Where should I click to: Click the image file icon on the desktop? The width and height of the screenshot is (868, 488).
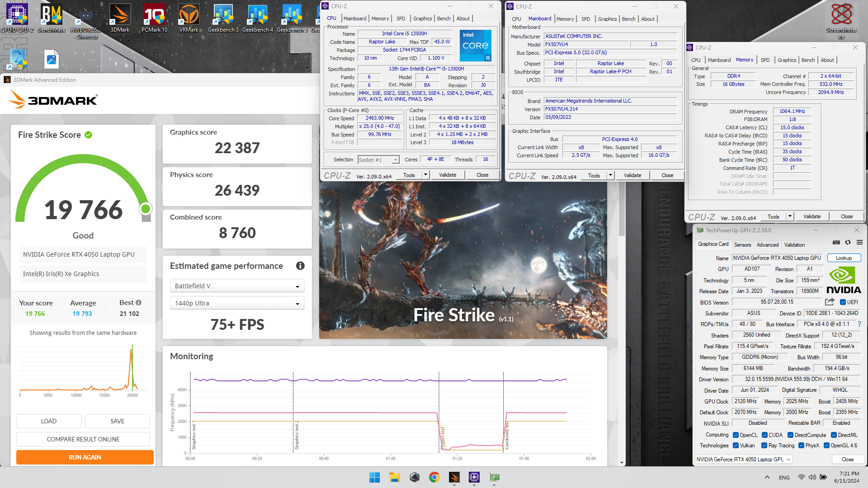click(52, 59)
